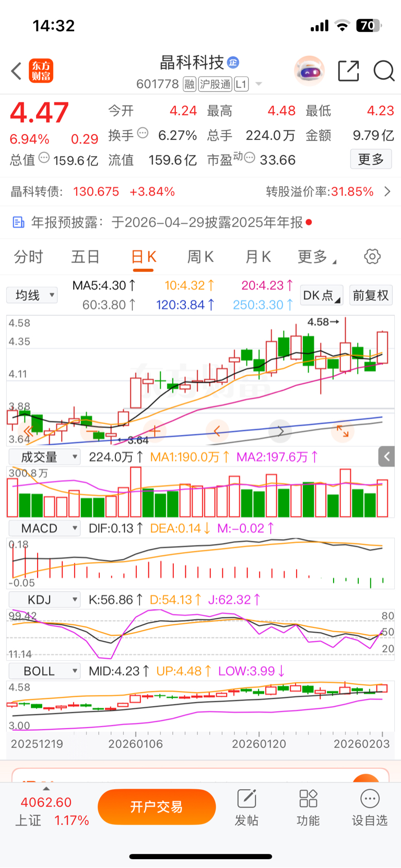The height and width of the screenshot is (868, 401).
Task: Tap the 250:3.30 moving average value
Action: click(x=263, y=305)
